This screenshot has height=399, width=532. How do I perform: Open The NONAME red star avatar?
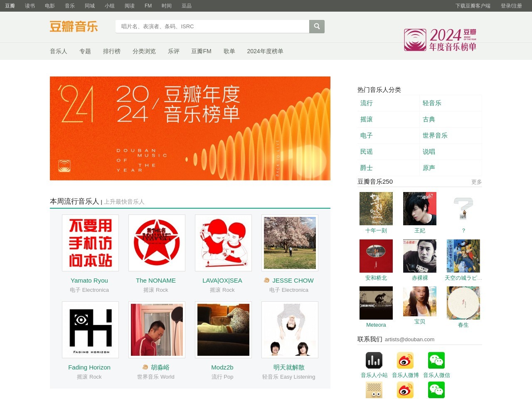tap(157, 243)
